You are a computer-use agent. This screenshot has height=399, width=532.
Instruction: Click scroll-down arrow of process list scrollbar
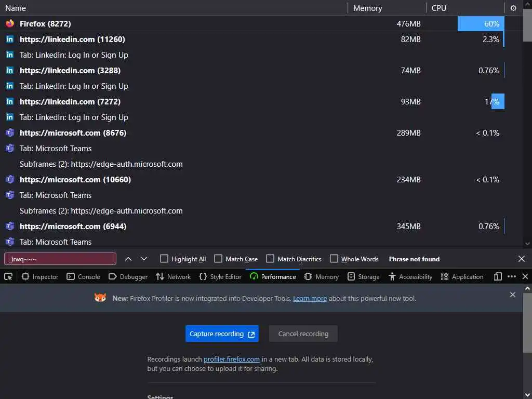pyautogui.click(x=527, y=244)
